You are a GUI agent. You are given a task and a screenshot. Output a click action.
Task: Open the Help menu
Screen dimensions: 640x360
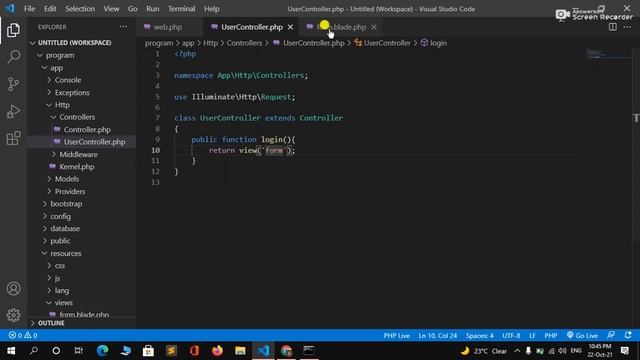(x=211, y=9)
